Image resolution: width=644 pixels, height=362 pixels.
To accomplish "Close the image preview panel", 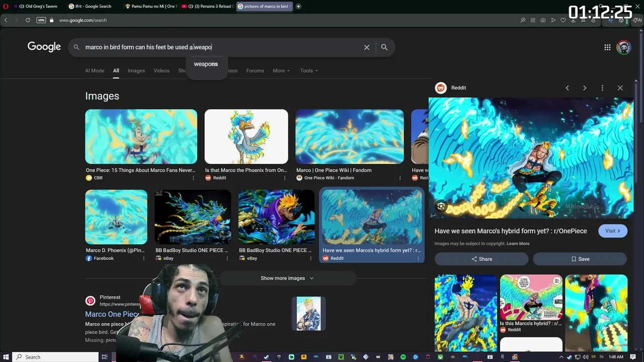I will click(620, 88).
